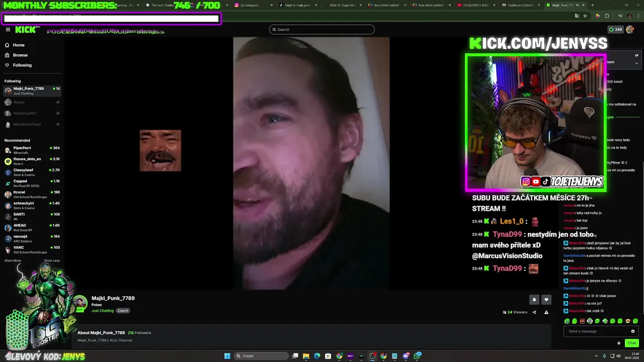
Task: Go to Home in Kick sidebar
Action: (19, 45)
